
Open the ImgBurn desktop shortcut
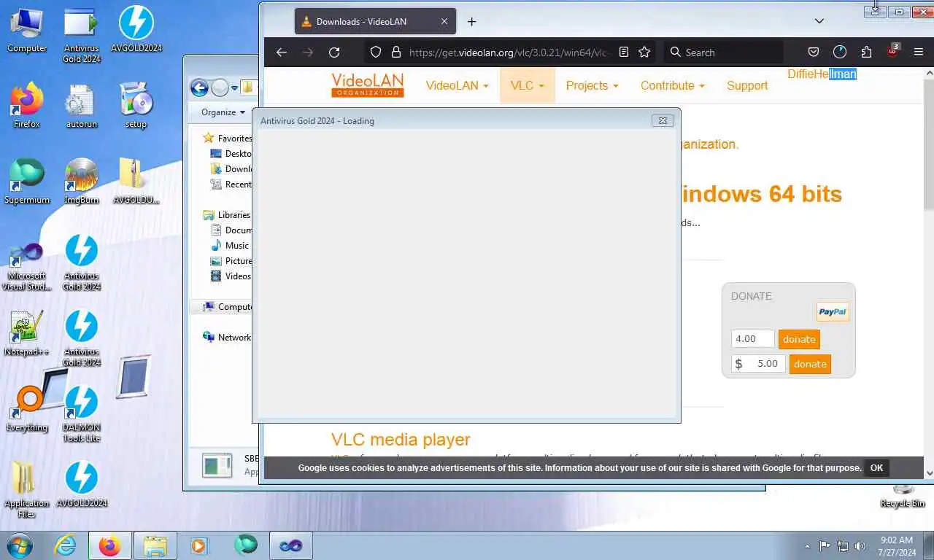pyautogui.click(x=81, y=182)
